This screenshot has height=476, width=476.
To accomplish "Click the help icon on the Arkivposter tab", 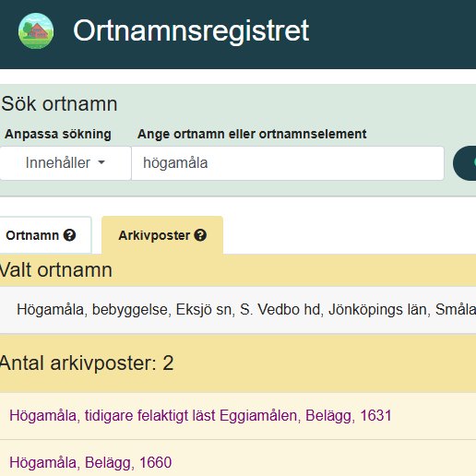I will (x=200, y=235).
